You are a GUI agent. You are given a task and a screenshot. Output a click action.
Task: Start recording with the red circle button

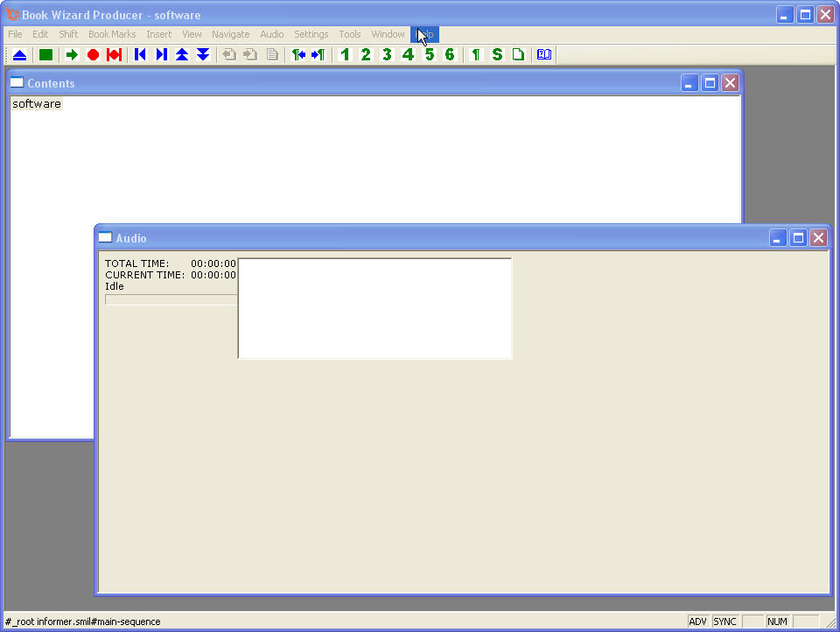click(94, 54)
